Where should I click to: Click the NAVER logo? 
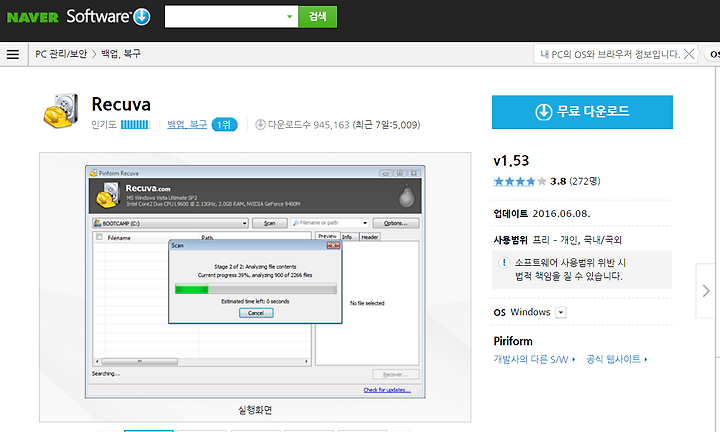pos(33,17)
